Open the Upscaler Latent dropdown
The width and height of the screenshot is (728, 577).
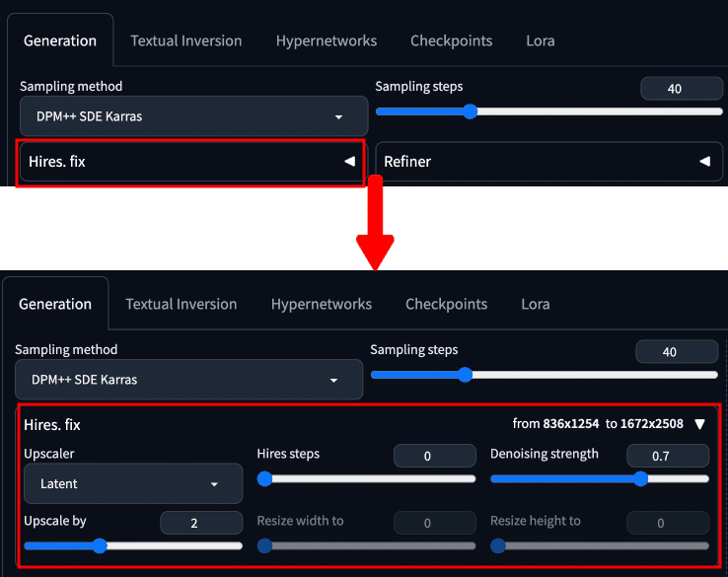pos(133,483)
